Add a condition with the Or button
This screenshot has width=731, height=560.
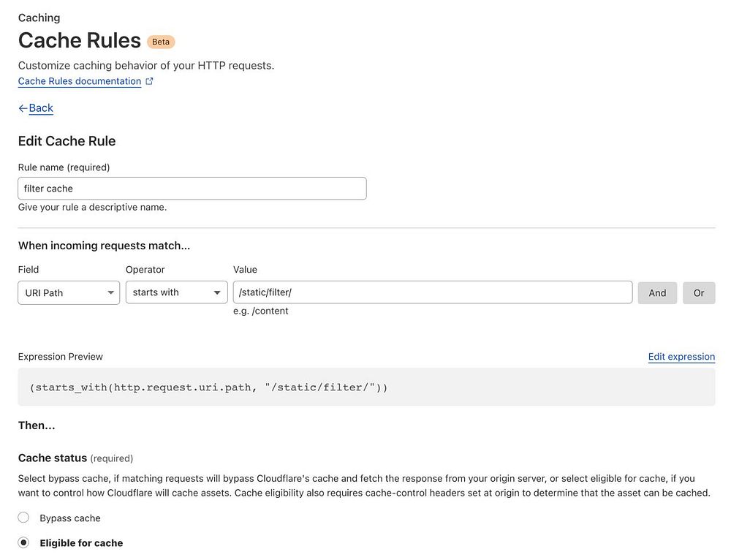pyautogui.click(x=699, y=293)
